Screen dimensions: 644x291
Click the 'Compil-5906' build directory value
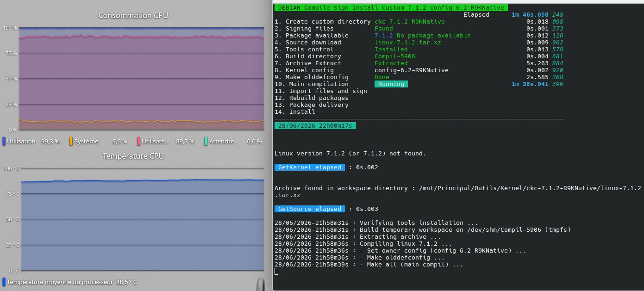click(x=395, y=56)
